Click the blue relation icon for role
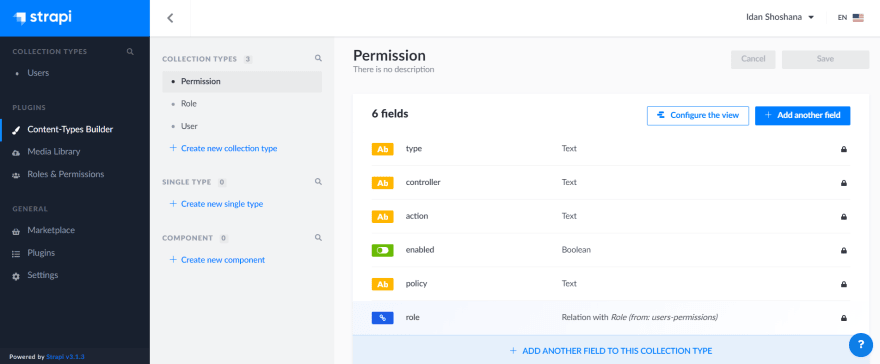This screenshot has height=364, width=880. (x=382, y=317)
